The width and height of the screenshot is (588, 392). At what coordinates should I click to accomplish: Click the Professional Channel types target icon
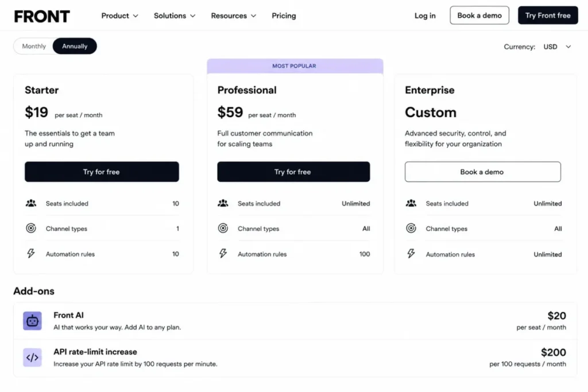click(223, 228)
